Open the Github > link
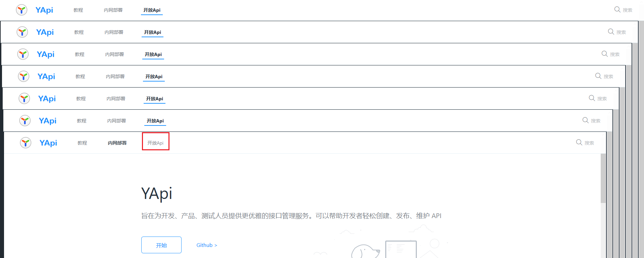 [x=207, y=245]
